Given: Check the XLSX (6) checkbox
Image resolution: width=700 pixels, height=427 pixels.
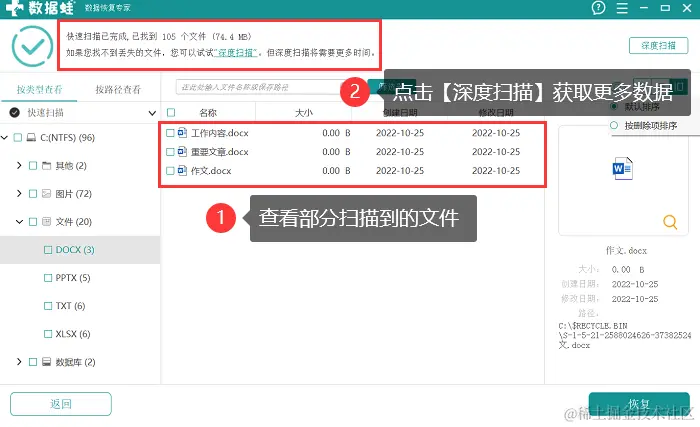Looking at the screenshot, I should coord(48,334).
